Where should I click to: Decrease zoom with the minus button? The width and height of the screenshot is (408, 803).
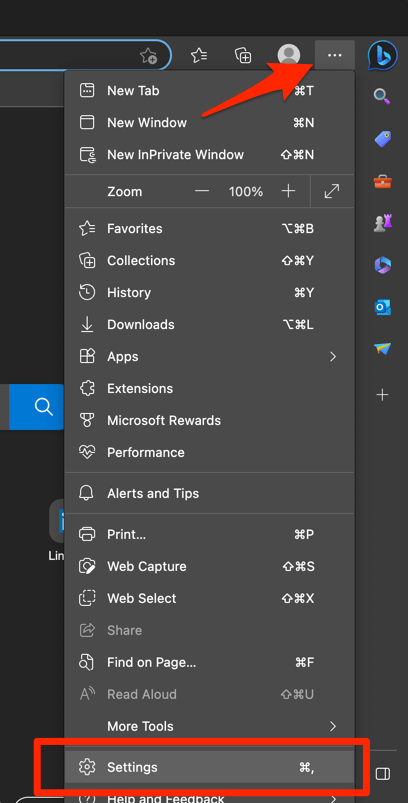pos(202,192)
